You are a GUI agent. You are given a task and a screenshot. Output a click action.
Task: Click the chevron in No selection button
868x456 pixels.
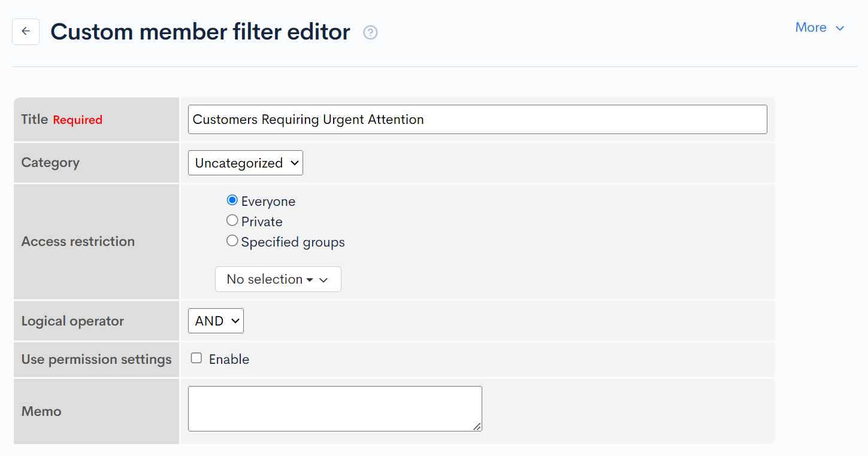[x=323, y=280]
